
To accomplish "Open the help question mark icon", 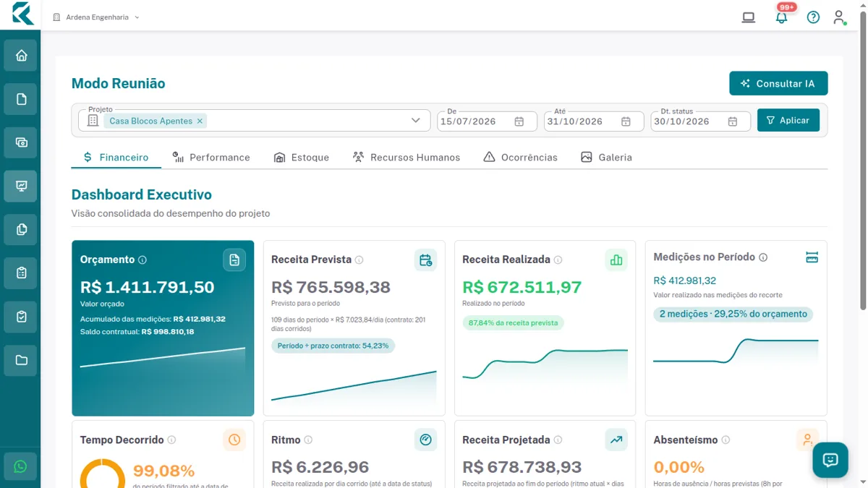I will 813,17.
